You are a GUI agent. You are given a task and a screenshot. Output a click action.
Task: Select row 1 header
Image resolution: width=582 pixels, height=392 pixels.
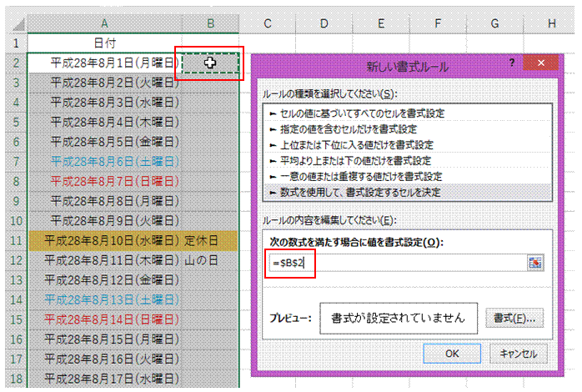(x=16, y=43)
